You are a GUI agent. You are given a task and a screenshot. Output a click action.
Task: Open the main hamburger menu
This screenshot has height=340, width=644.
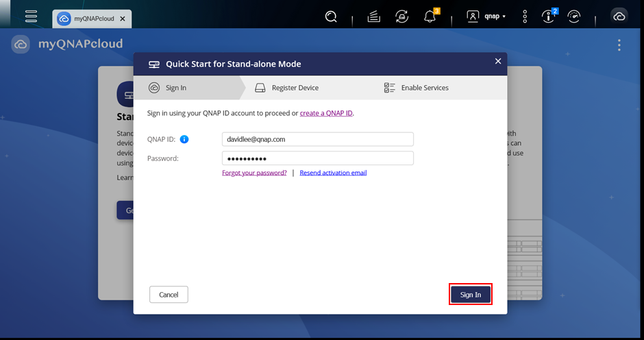point(32,16)
